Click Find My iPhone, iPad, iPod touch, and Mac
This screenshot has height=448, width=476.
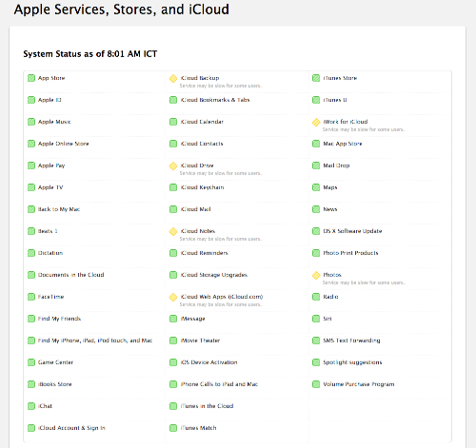[95, 341]
